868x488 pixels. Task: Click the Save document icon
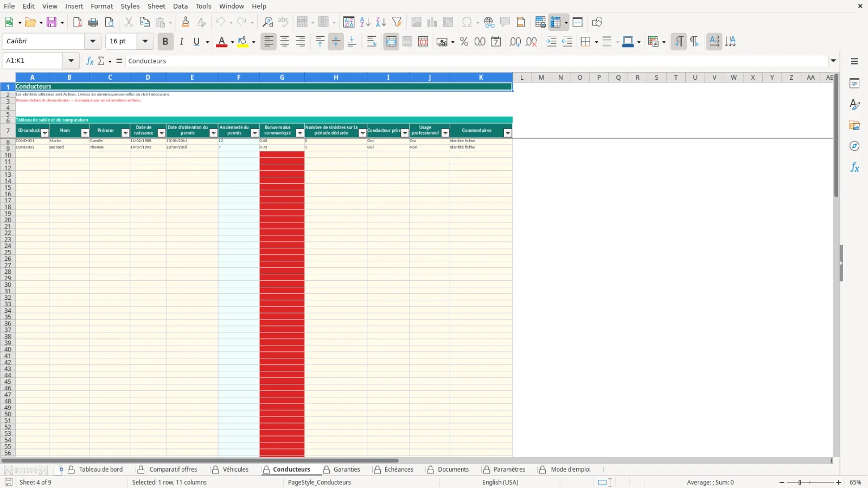52,22
